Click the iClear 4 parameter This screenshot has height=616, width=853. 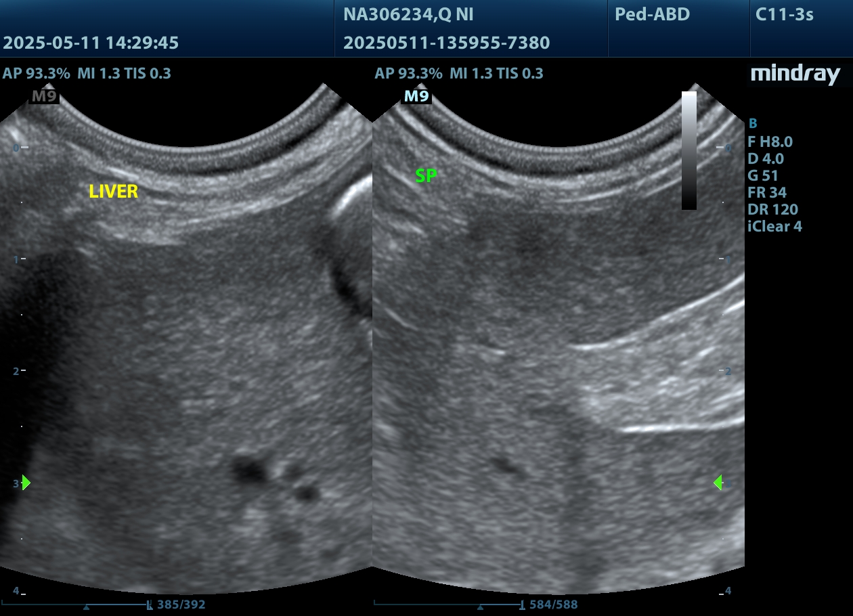774,226
